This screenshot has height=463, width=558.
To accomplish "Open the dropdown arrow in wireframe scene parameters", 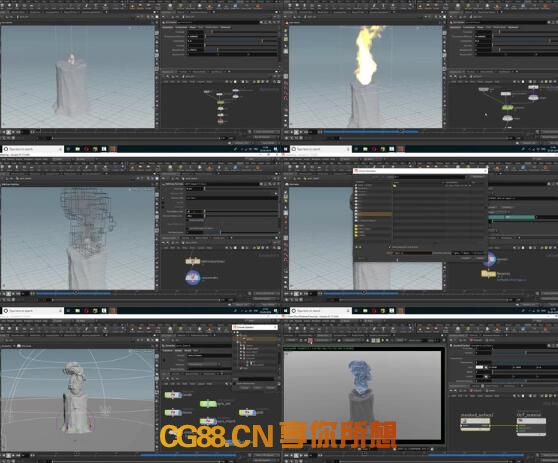I will [275, 193].
